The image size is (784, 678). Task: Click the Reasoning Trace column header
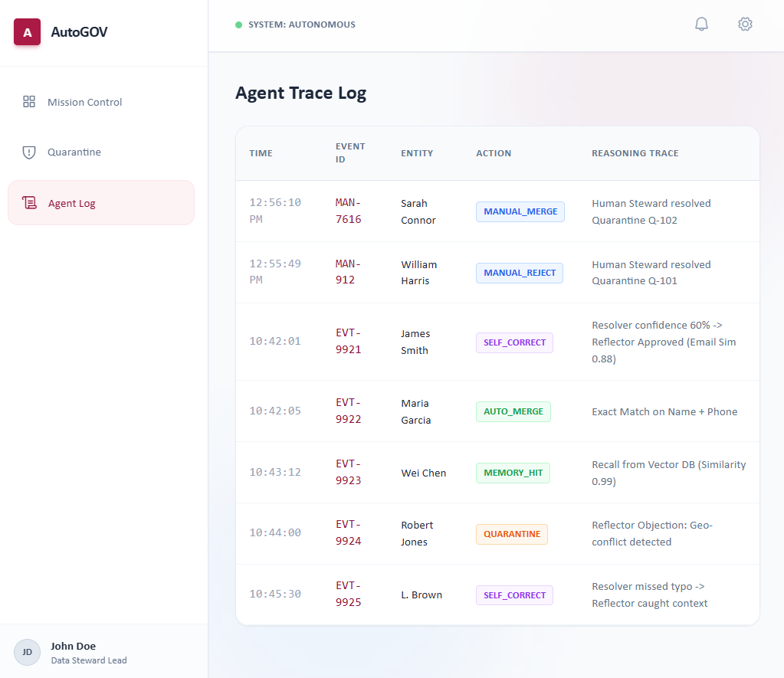[635, 153]
